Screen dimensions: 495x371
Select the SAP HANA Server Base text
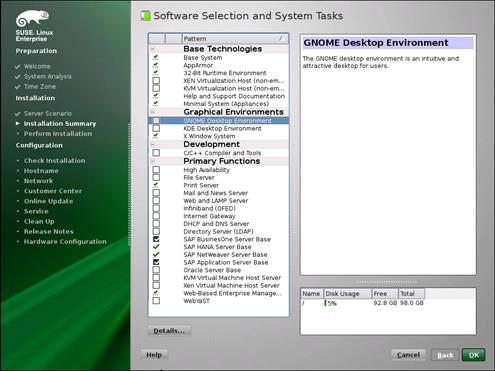[217, 247]
